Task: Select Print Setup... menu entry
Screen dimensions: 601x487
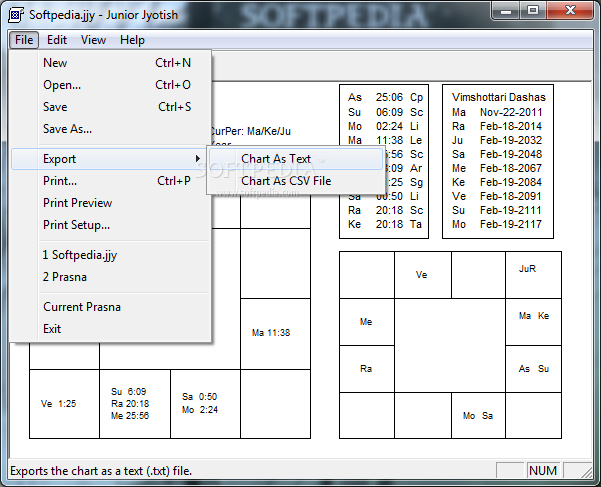Action: coord(110,225)
